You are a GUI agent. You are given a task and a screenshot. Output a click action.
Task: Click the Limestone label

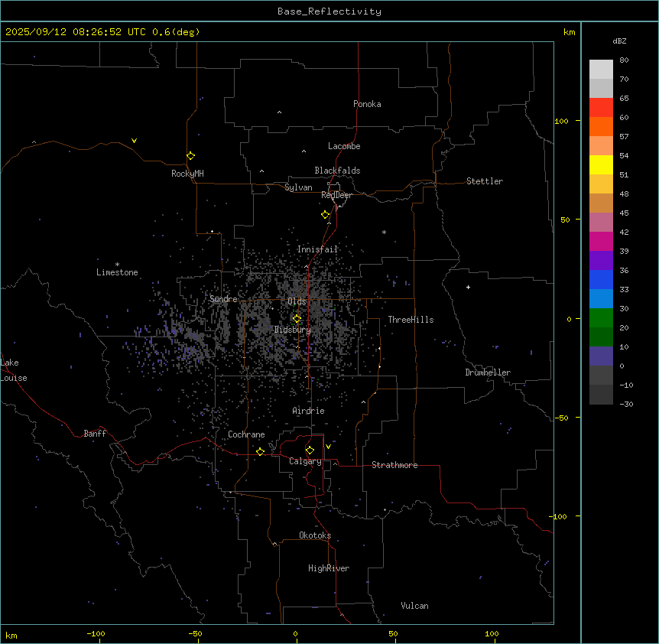coord(117,272)
